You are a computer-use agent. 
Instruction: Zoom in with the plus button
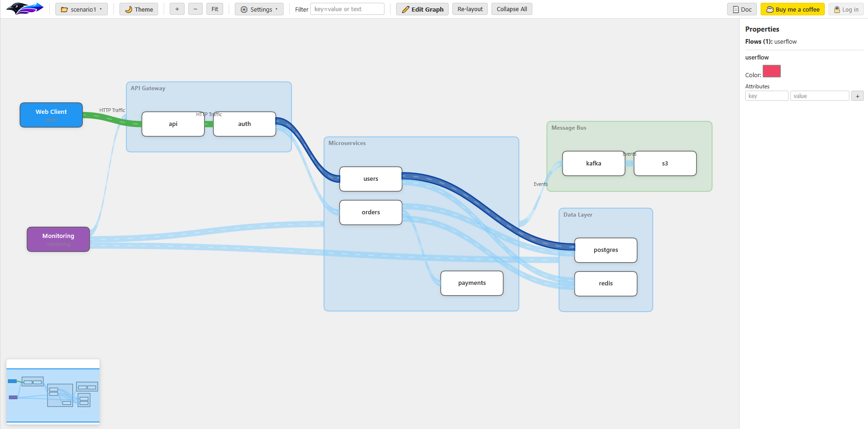point(177,9)
